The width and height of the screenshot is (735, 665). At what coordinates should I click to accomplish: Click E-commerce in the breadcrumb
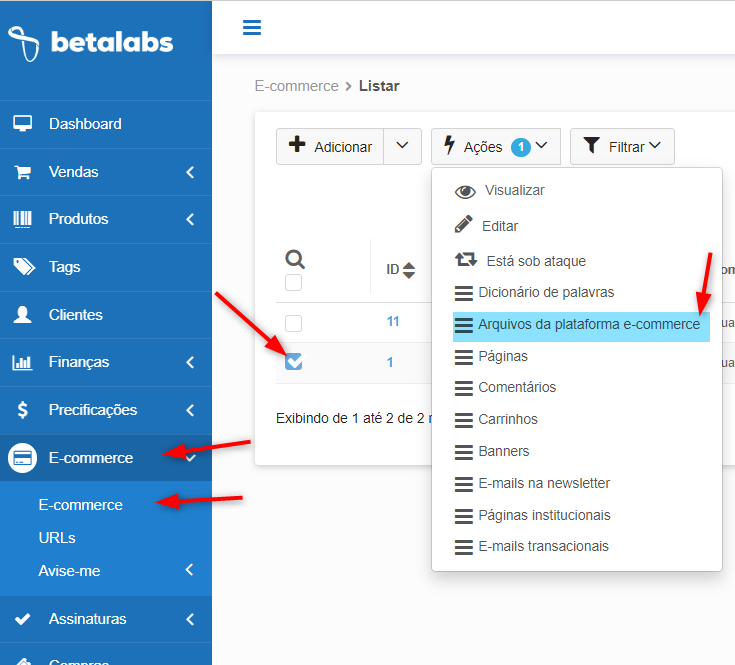click(296, 86)
